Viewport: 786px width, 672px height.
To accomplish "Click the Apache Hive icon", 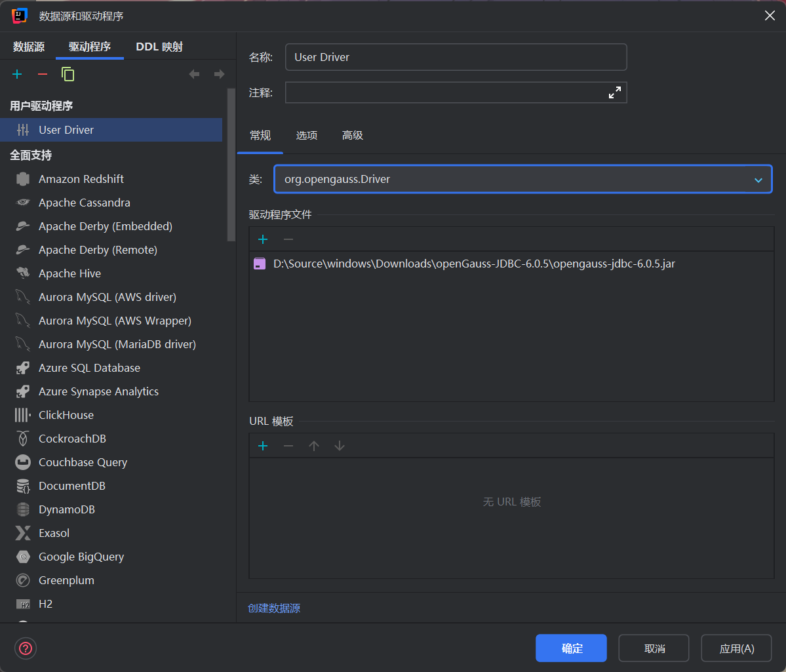I will (22, 273).
